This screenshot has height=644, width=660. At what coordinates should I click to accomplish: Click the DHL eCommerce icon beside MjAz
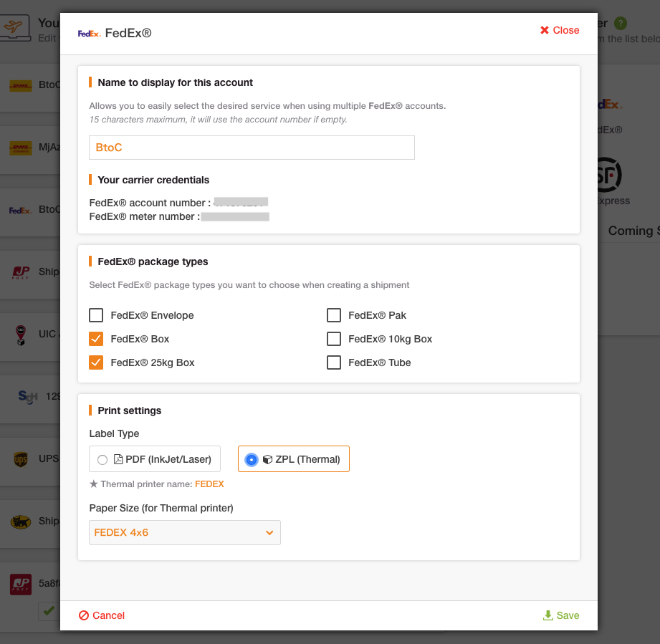click(21, 148)
